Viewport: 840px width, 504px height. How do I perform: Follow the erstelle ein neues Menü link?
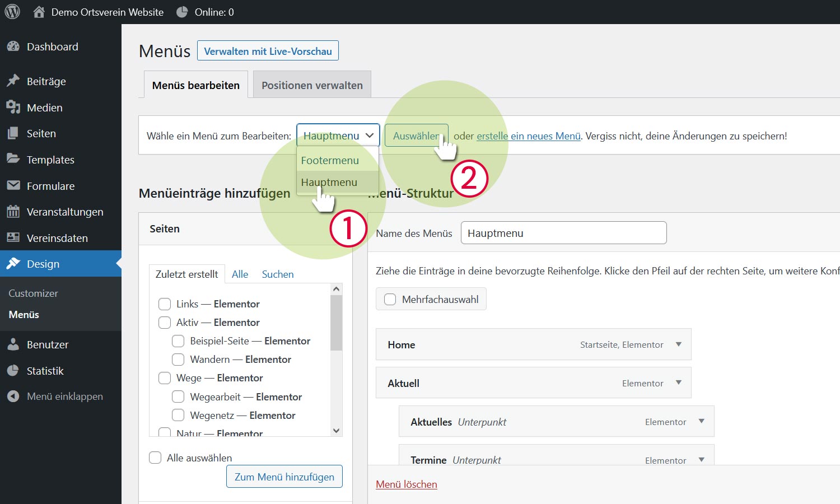[x=529, y=136]
